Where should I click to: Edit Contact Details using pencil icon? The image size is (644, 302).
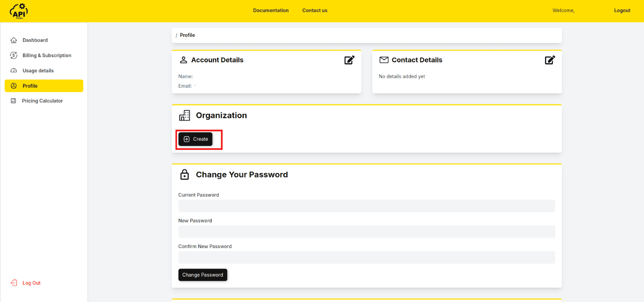pyautogui.click(x=550, y=60)
